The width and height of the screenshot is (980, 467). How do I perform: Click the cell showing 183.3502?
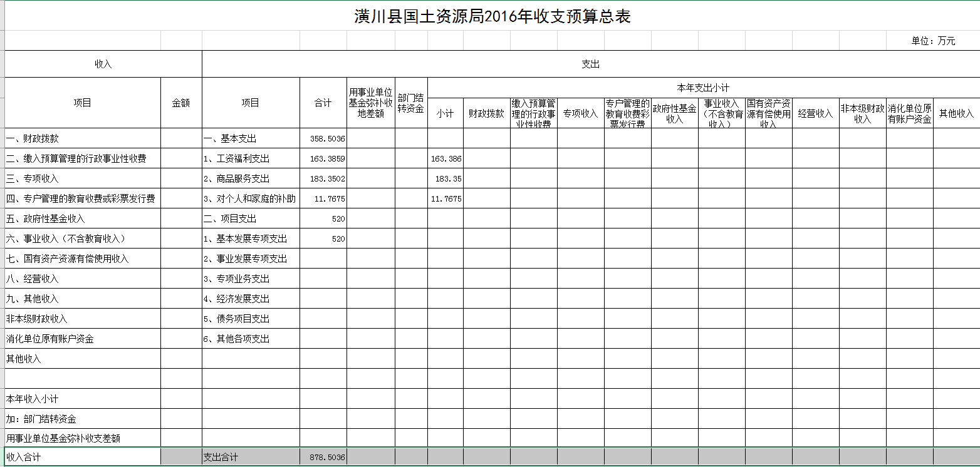(323, 178)
